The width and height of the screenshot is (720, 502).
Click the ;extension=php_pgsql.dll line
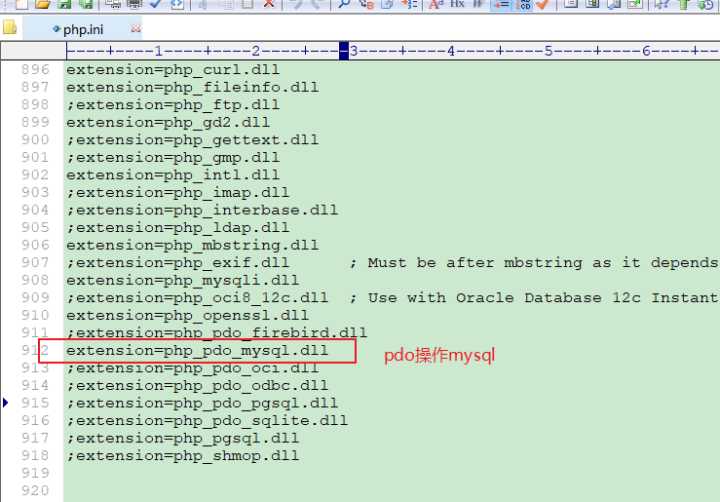pyautogui.click(x=183, y=438)
